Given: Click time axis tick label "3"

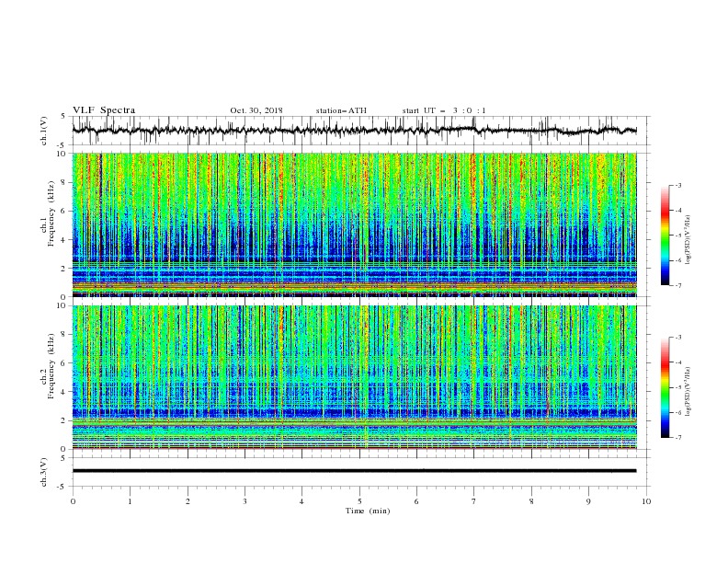Looking at the screenshot, I should pos(245,501).
